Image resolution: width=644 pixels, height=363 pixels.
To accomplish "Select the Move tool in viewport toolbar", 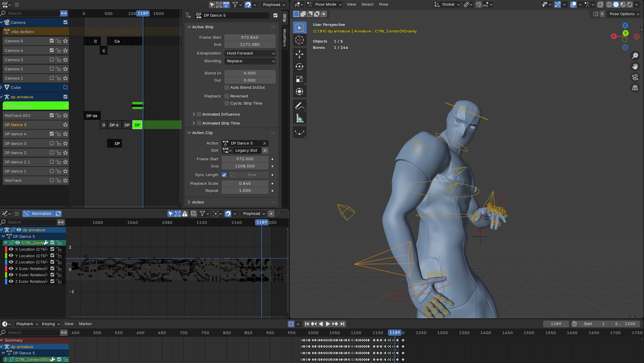I will [x=299, y=54].
